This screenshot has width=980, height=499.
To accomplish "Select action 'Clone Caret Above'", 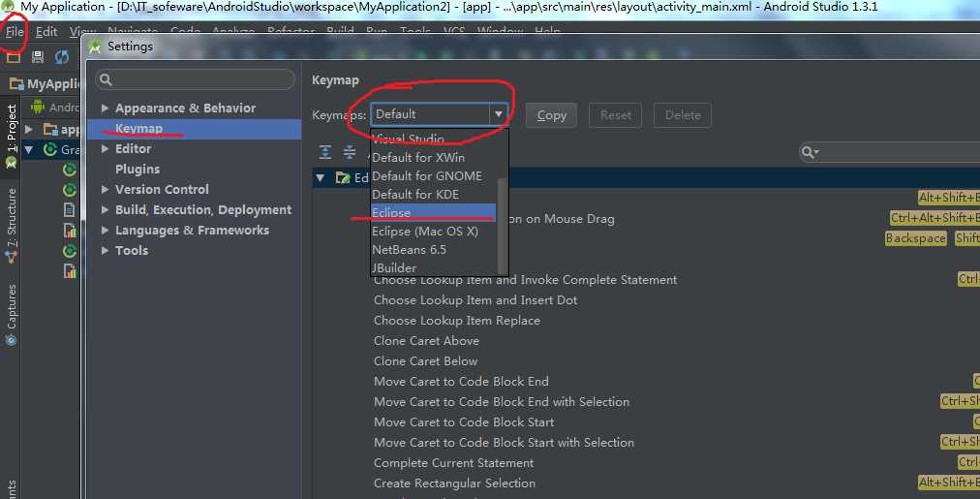I will [426, 341].
